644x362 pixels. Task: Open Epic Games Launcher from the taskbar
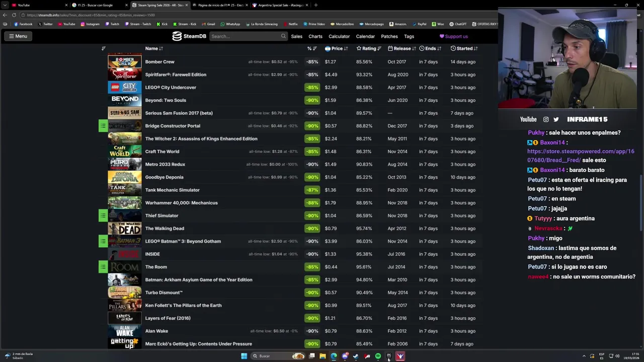pyautogui.click(x=389, y=356)
